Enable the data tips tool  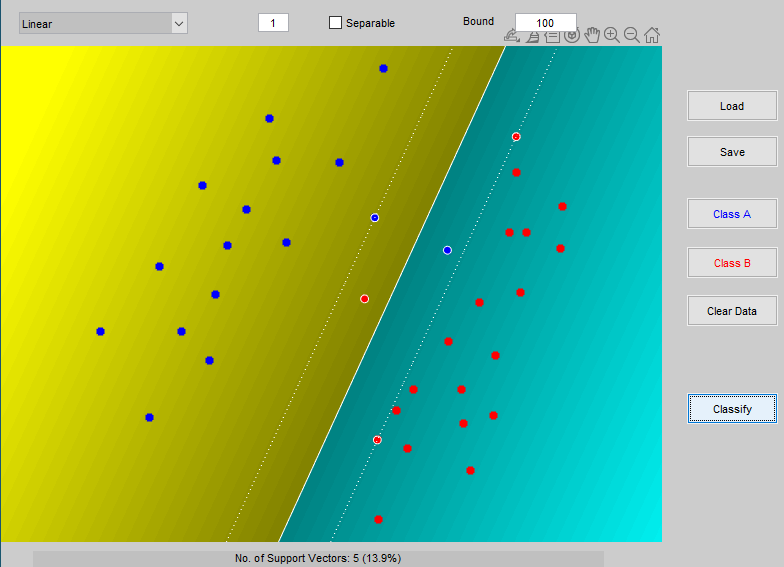(x=552, y=35)
